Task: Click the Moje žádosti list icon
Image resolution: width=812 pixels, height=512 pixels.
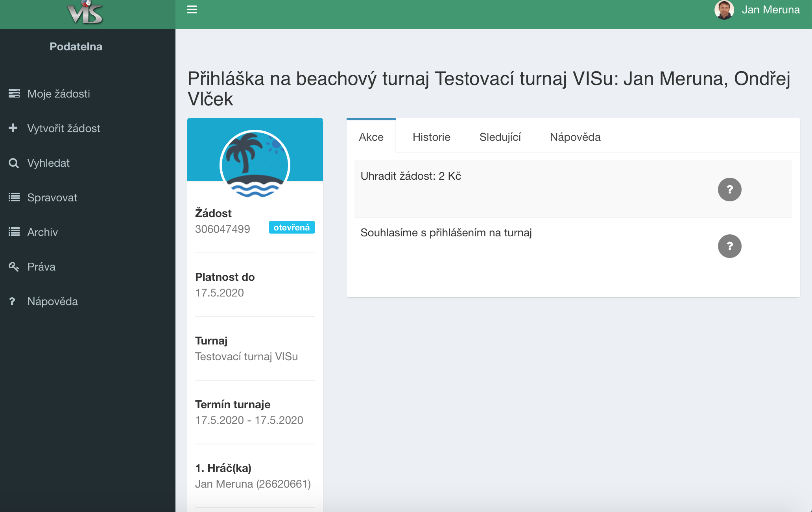Action: point(14,94)
